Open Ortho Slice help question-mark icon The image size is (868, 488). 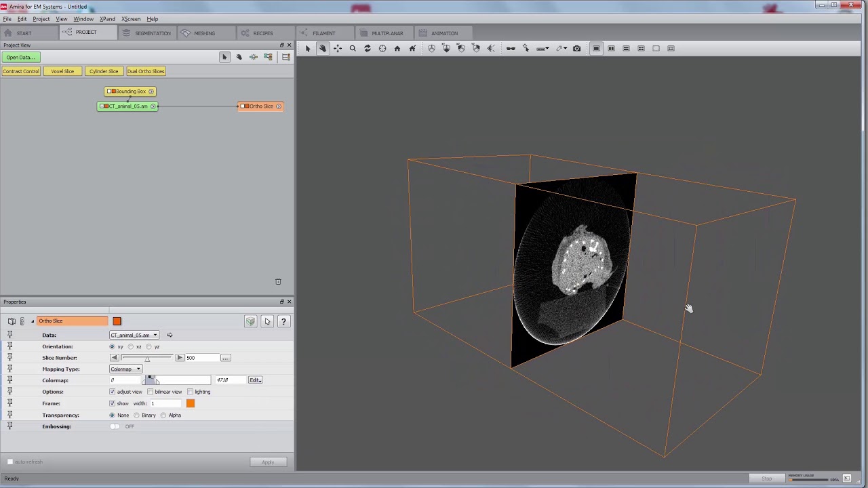click(x=283, y=321)
